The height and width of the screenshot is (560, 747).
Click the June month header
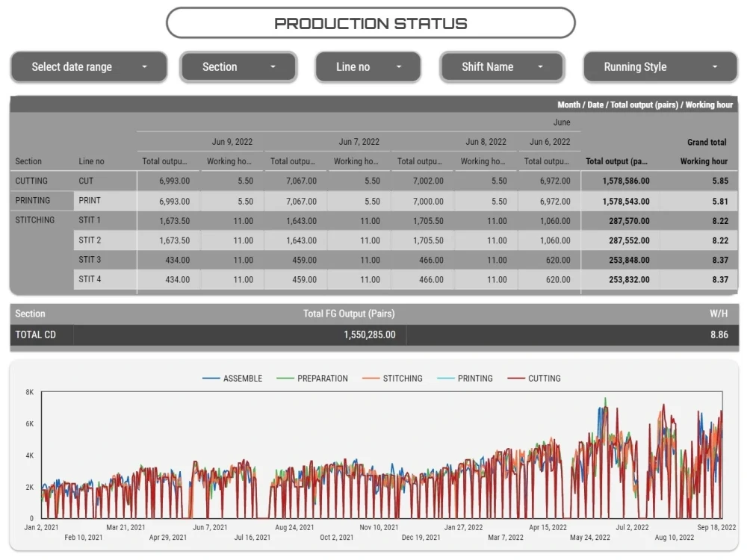click(x=562, y=122)
